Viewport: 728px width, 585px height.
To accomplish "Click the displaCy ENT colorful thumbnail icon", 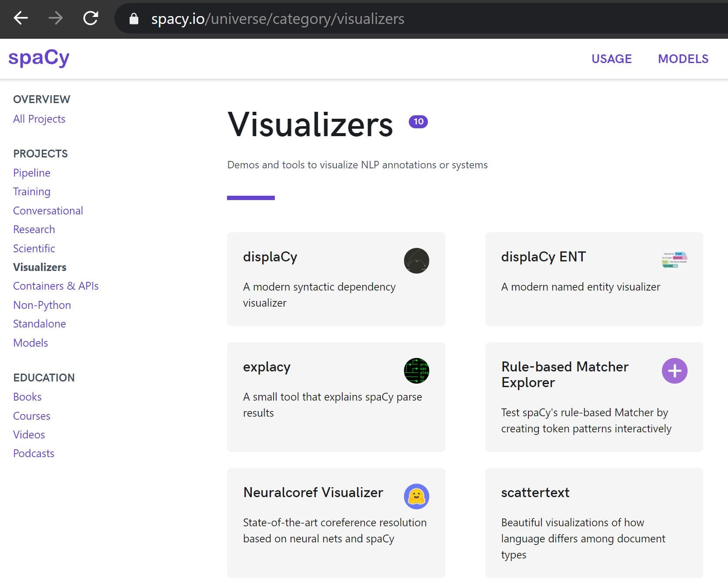I will pyautogui.click(x=674, y=260).
